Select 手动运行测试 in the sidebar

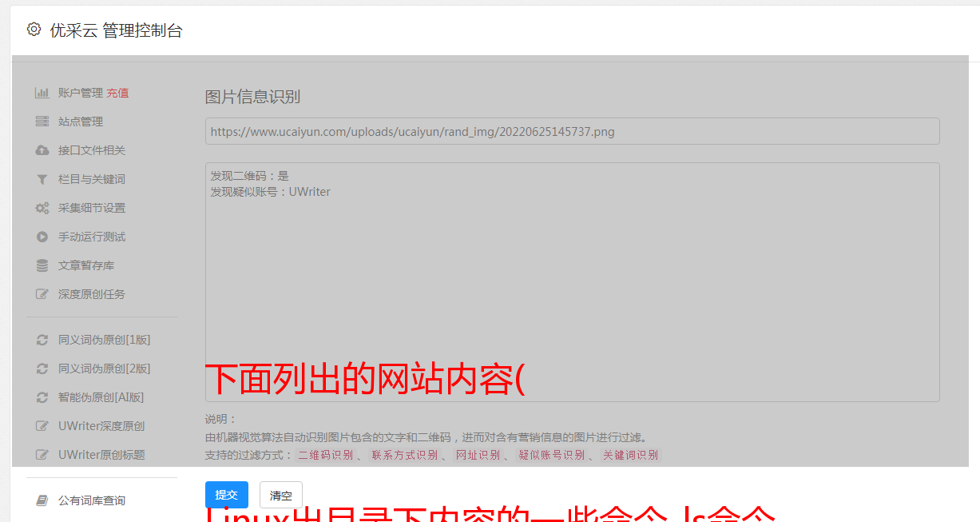(92, 237)
